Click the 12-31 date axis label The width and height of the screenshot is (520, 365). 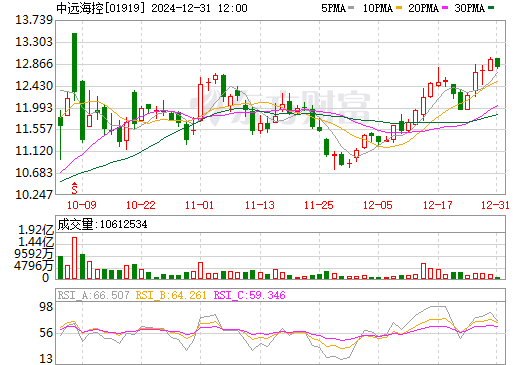tap(495, 205)
